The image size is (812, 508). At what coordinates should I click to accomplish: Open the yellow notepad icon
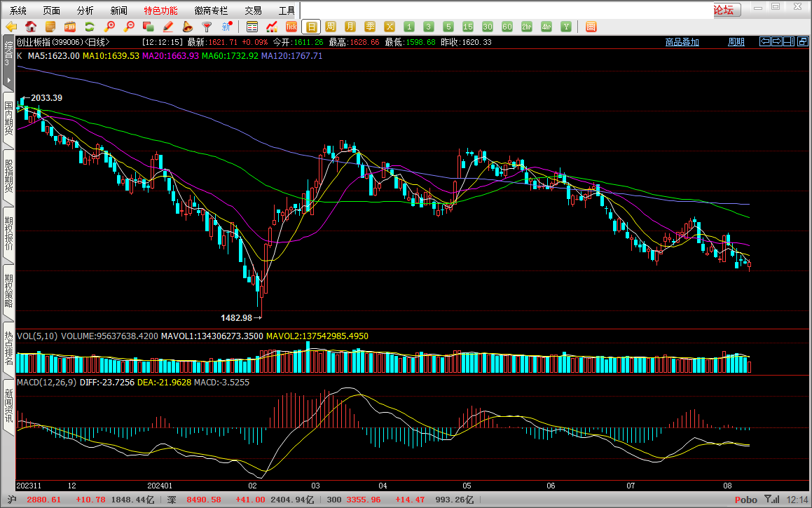tap(50, 27)
